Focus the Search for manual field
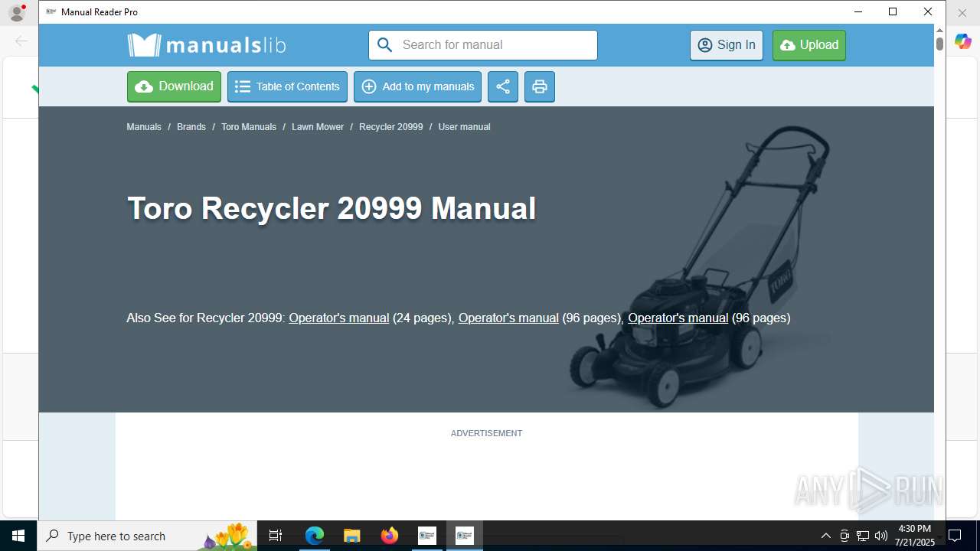Image resolution: width=980 pixels, height=551 pixels. (483, 45)
